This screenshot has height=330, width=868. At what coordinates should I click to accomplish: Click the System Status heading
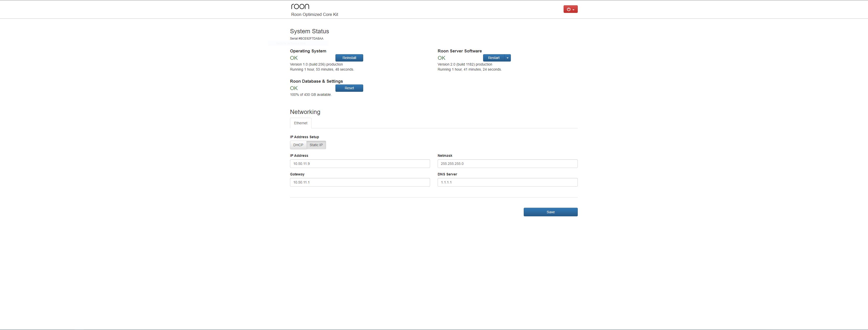click(309, 31)
